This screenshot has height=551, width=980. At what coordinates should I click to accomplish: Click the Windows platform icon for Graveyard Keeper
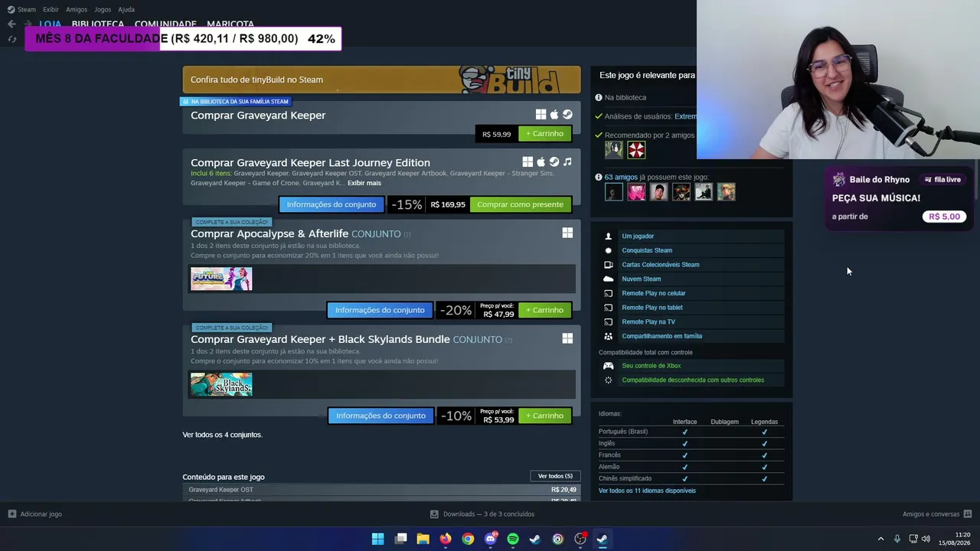[x=541, y=114]
